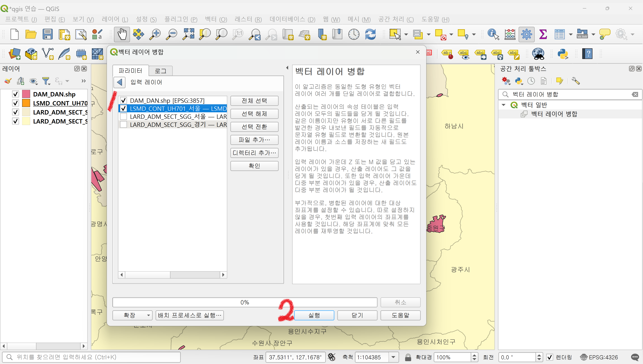
Task: Click the Save Project floppy icon
Action: 47,34
